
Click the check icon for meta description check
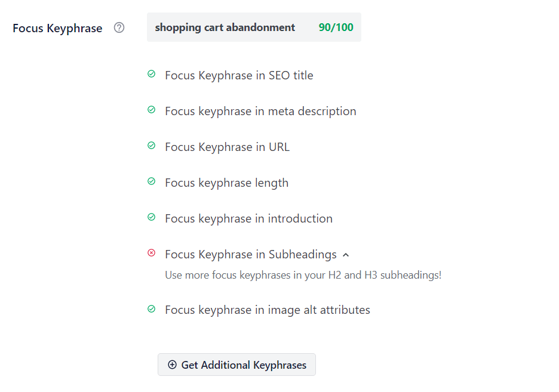point(151,110)
